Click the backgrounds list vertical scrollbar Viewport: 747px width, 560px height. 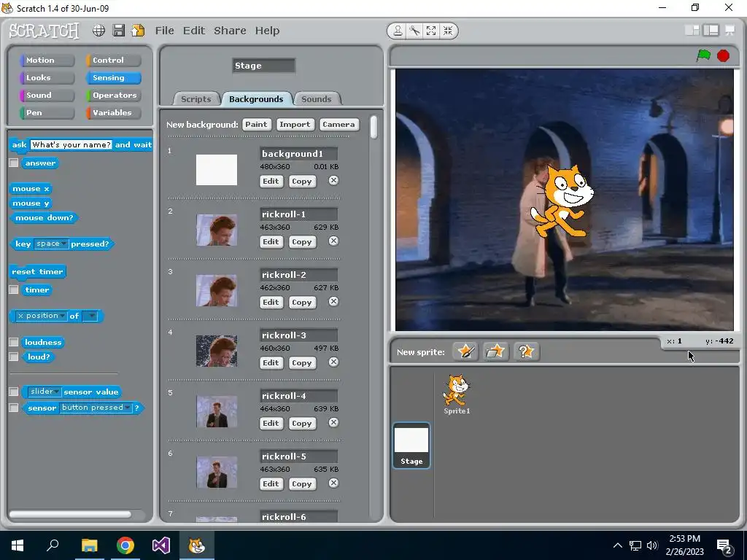(x=374, y=127)
